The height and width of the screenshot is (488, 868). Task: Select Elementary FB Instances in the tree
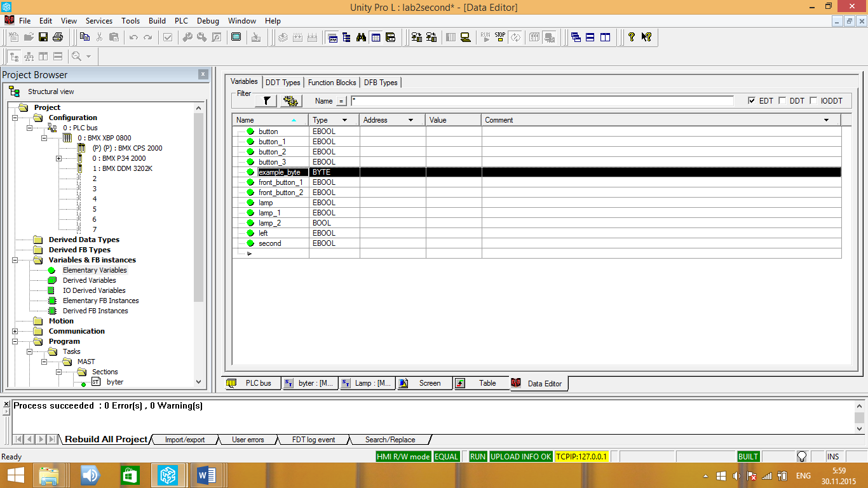pos(100,301)
